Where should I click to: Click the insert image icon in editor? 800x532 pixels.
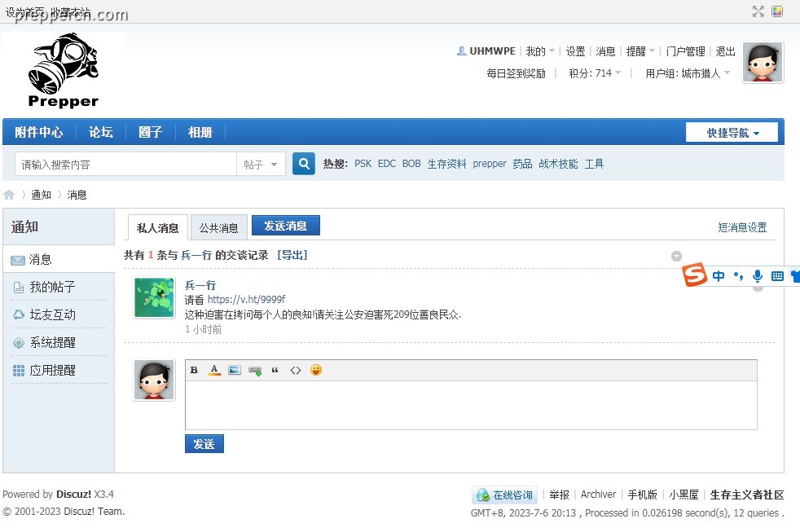tap(234, 371)
